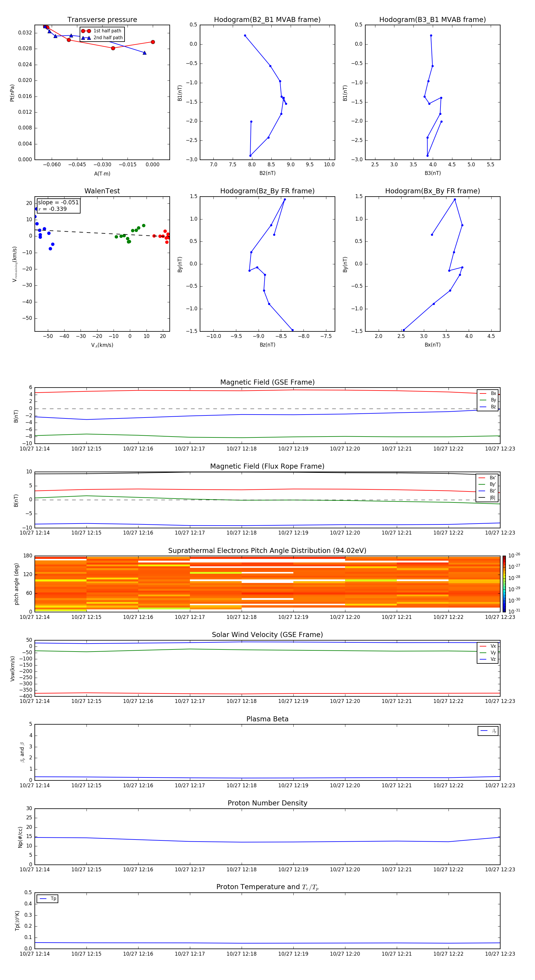Click the "Bx'" legend entry in flux rope plot
Viewport: 535px width, 980px height.
[x=487, y=478]
